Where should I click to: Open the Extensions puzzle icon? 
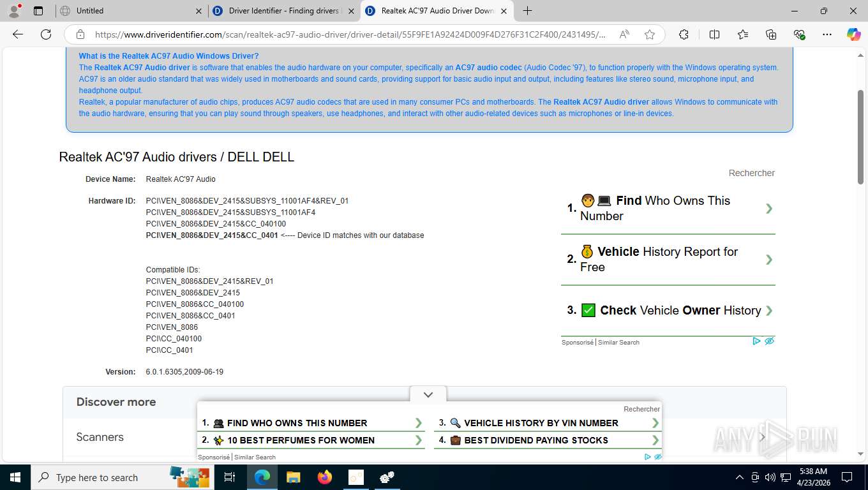tap(684, 34)
